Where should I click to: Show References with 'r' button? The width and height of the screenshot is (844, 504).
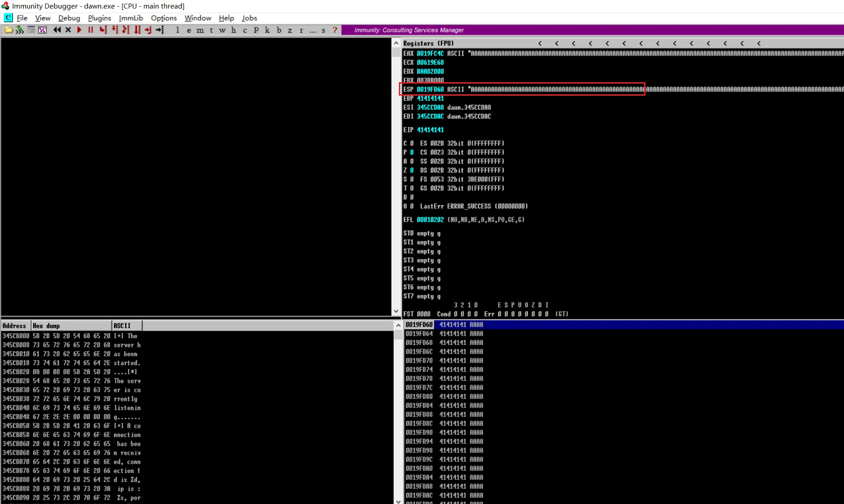(301, 30)
